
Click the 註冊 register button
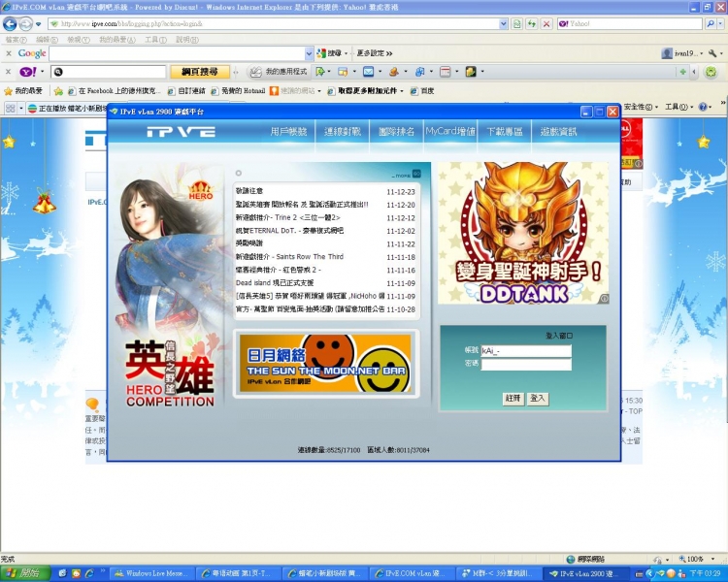tap(513, 399)
